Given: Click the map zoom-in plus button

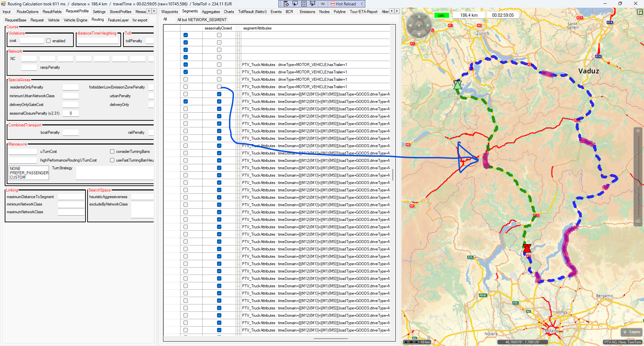Looking at the screenshot, I should (x=638, y=131).
